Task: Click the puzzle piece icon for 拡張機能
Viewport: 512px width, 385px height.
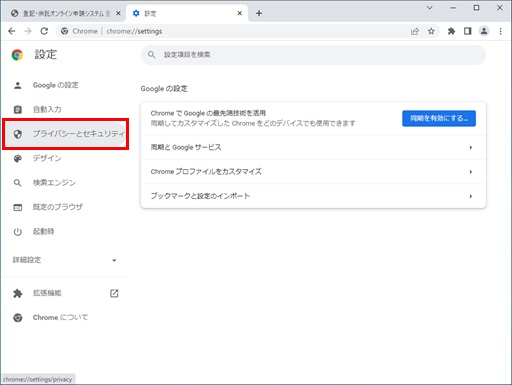Action: pos(18,293)
